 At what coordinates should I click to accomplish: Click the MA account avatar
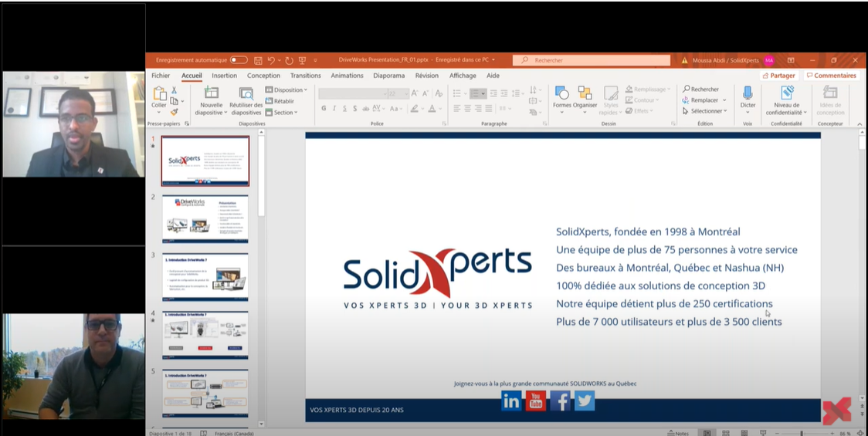pyautogui.click(x=769, y=60)
